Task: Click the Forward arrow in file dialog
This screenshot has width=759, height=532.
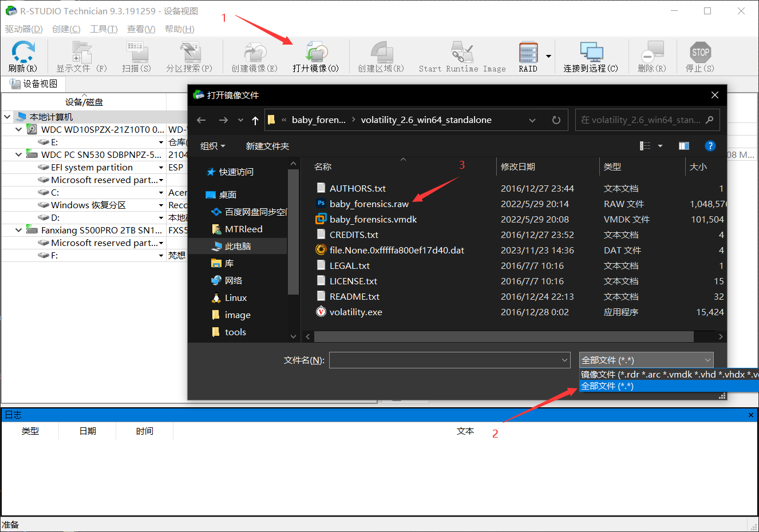Action: point(223,120)
